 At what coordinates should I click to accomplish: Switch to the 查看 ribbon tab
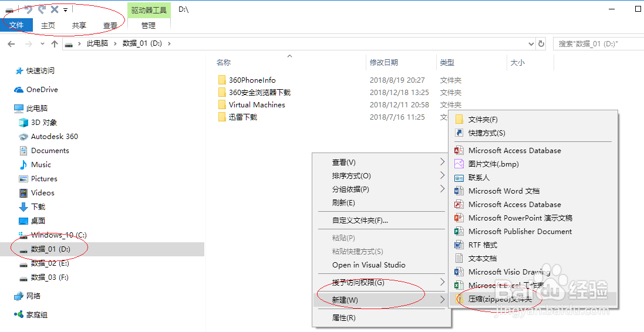click(110, 25)
